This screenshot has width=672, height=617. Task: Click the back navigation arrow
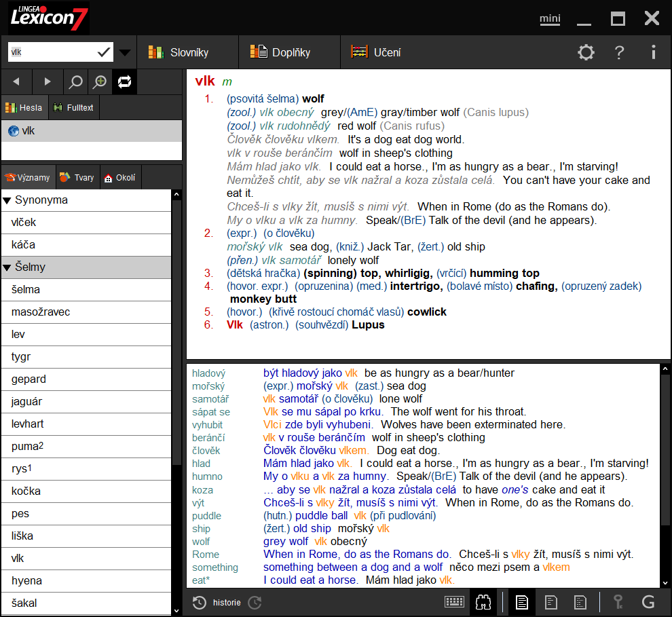click(16, 82)
